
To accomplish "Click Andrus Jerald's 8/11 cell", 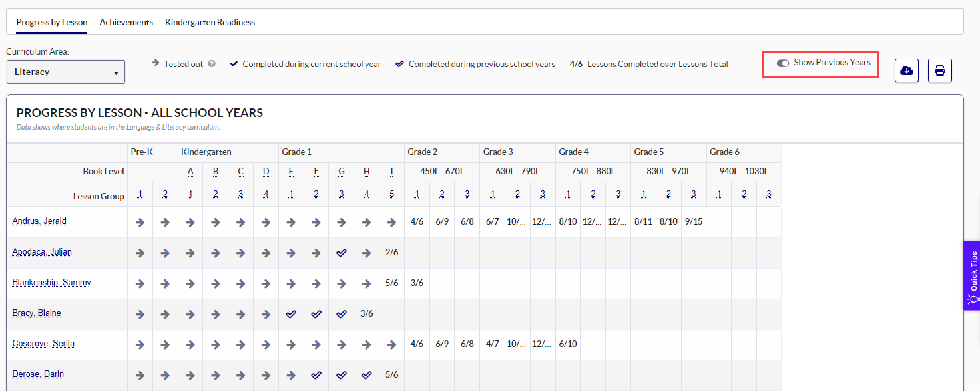I will point(643,222).
